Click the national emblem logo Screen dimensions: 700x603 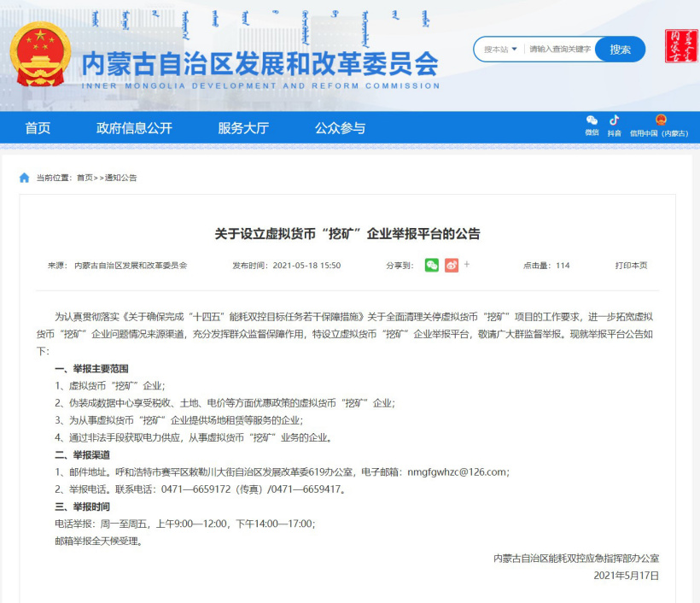click(41, 54)
